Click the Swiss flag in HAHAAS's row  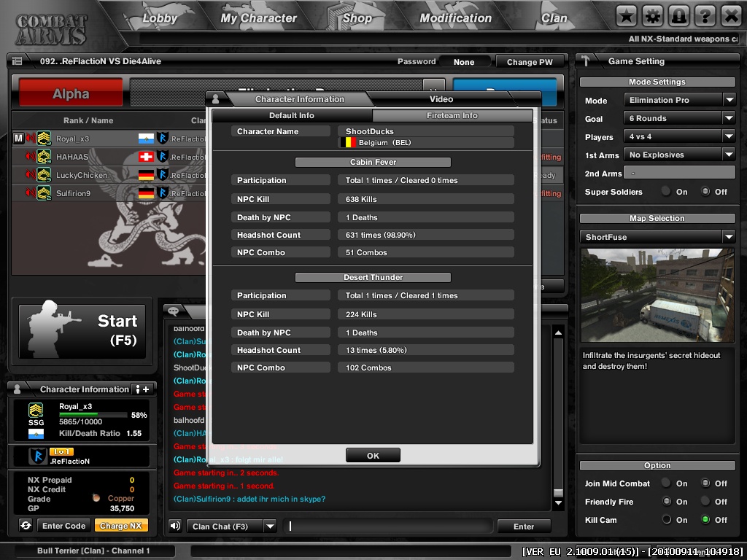point(146,157)
